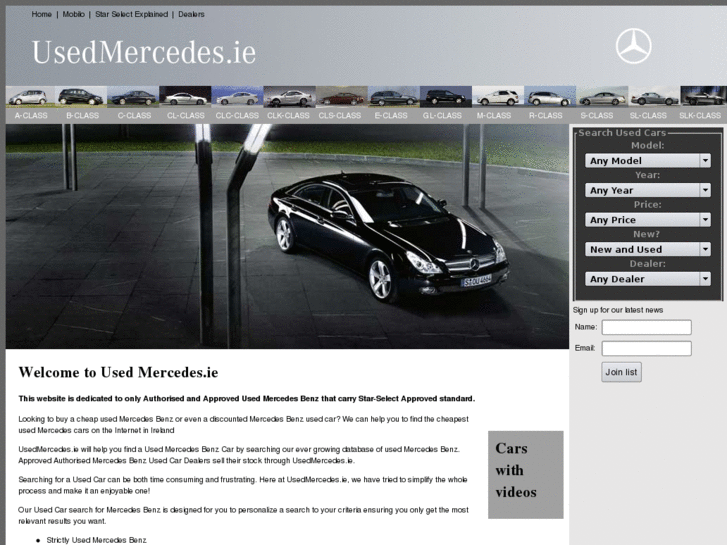
Task: Focus the Email input field
Action: 646,348
